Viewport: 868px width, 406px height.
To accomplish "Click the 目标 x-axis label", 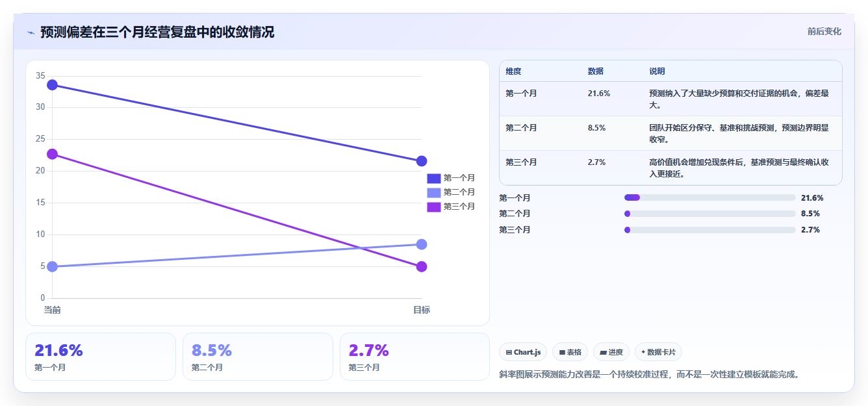I will [421, 310].
